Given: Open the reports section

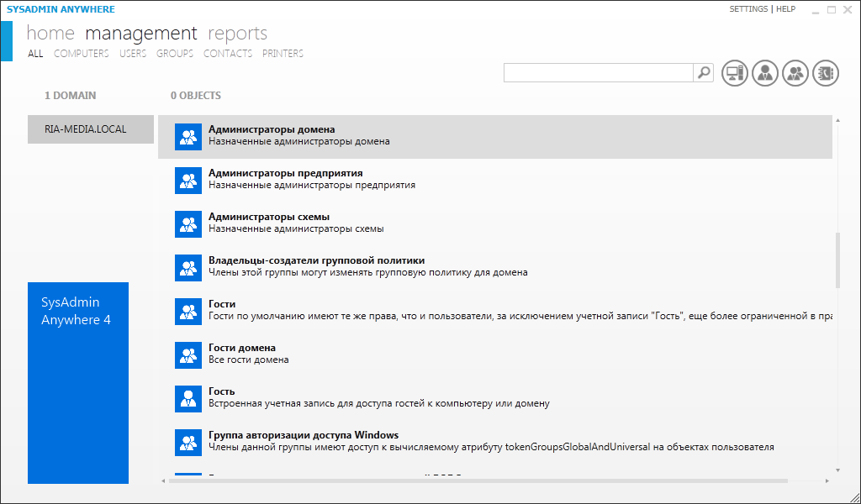Looking at the screenshot, I should coord(237,34).
